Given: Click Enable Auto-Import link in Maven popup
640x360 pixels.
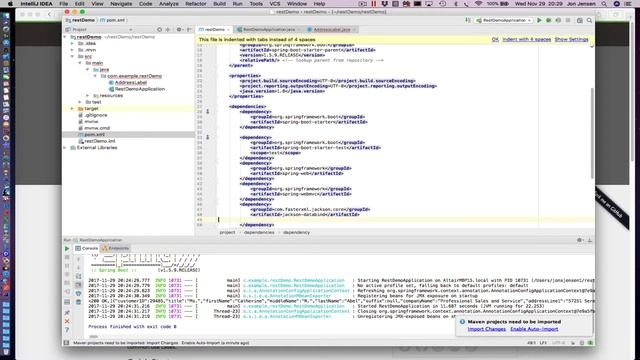Looking at the screenshot, I should (534, 329).
